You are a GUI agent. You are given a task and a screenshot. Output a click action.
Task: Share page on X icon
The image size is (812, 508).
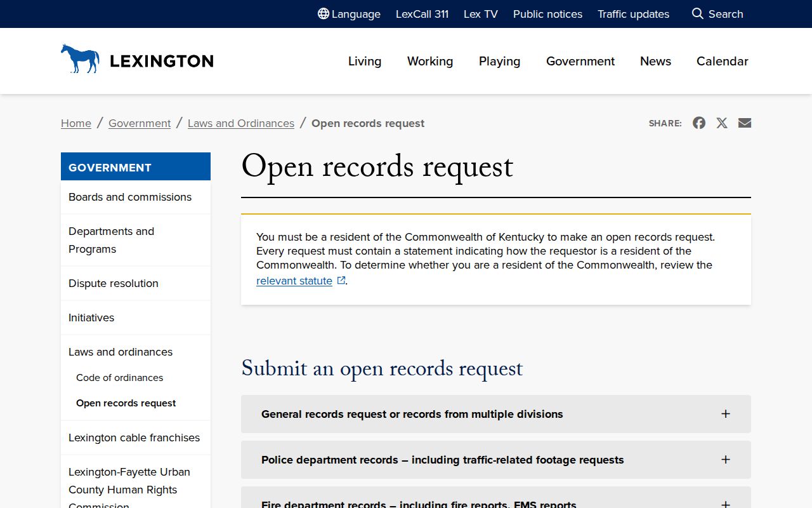pyautogui.click(x=722, y=123)
